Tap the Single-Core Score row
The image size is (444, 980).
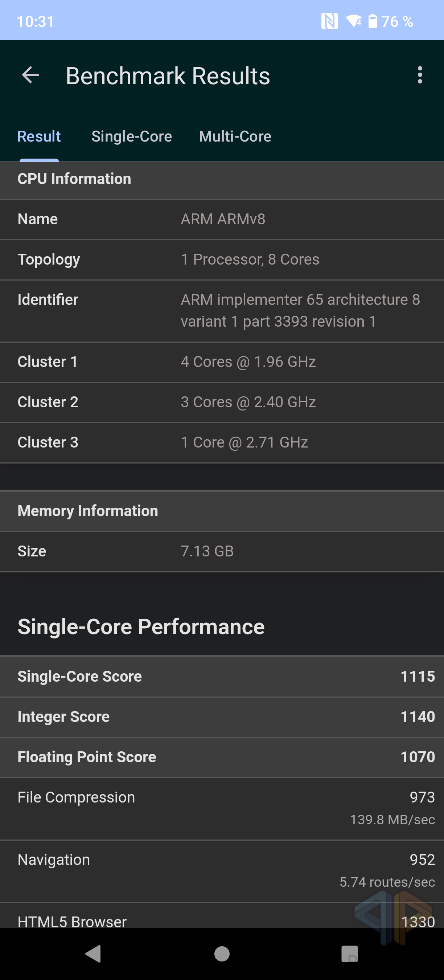coord(222,677)
